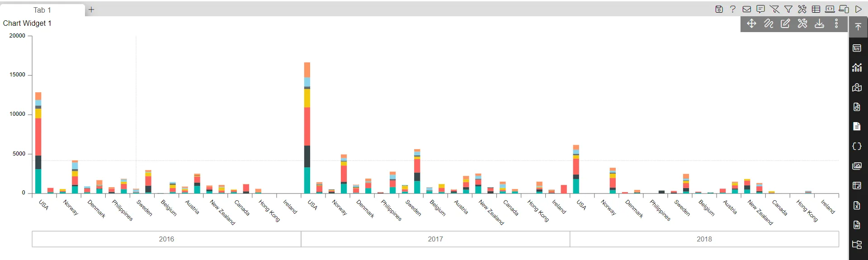The image size is (868, 260).
Task: Add a chart widget from the sidebar
Action: [857, 68]
